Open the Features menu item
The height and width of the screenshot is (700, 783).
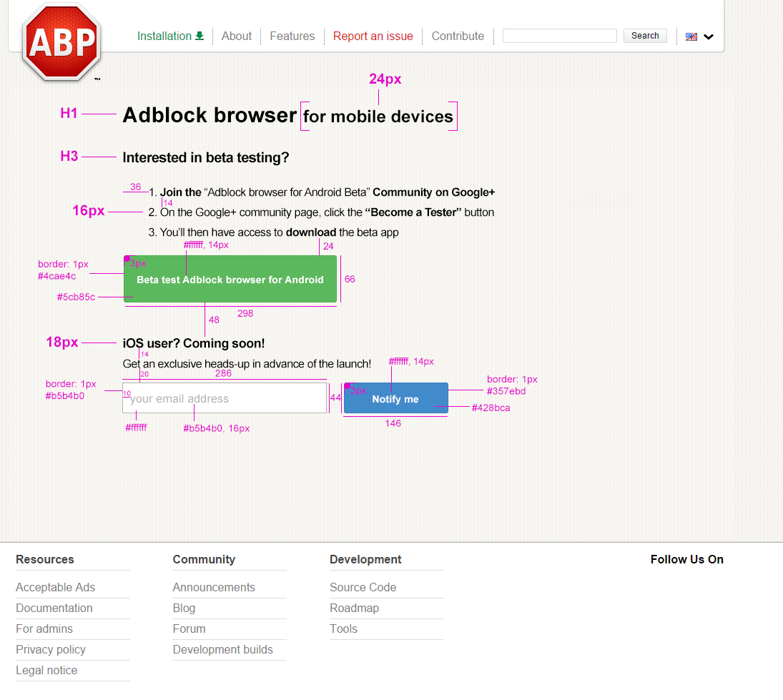click(292, 36)
